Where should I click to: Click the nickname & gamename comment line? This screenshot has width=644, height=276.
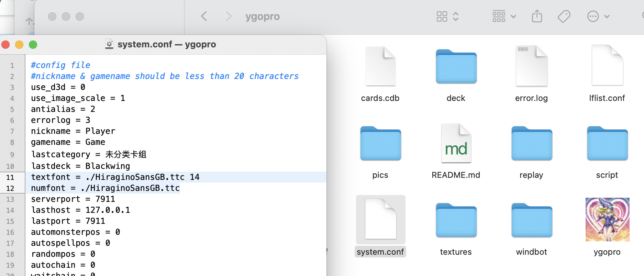coord(165,76)
